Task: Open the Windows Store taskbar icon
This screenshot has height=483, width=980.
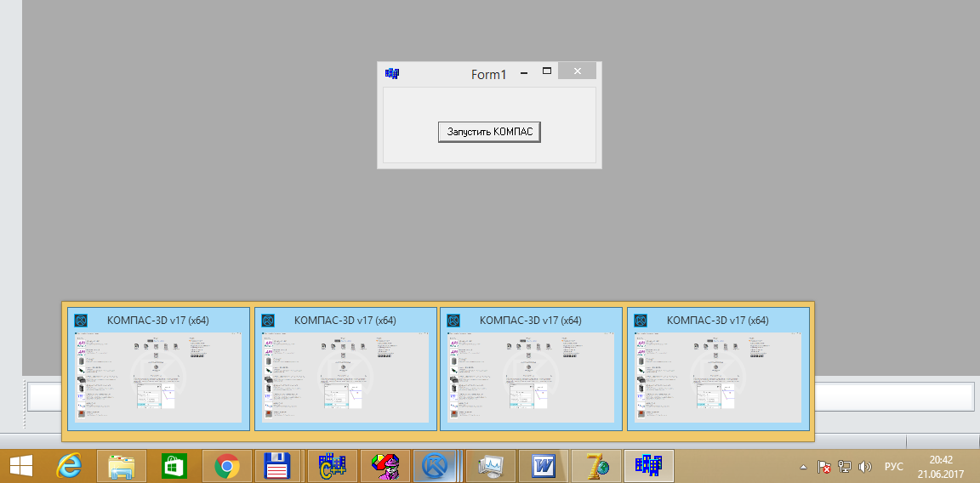Action: pos(174,466)
